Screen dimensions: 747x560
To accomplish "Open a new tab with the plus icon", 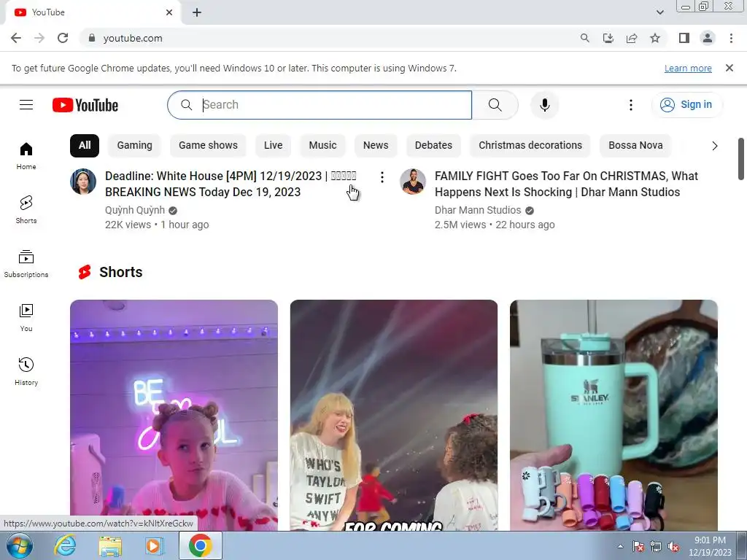I will 197,13.
